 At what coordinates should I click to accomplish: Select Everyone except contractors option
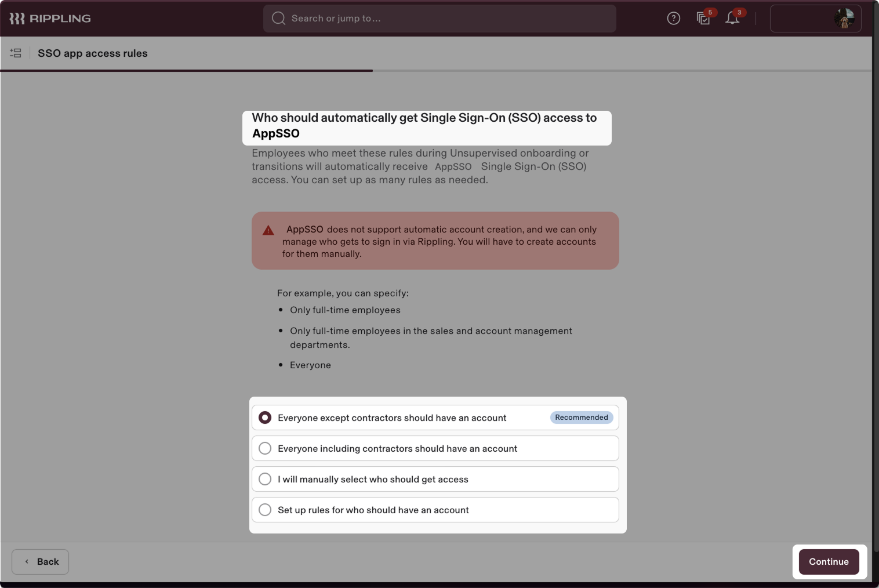tap(265, 418)
